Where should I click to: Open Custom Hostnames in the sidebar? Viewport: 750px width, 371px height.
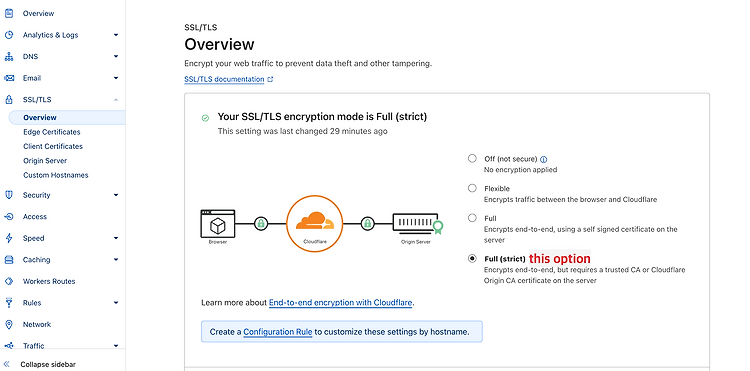coord(55,175)
